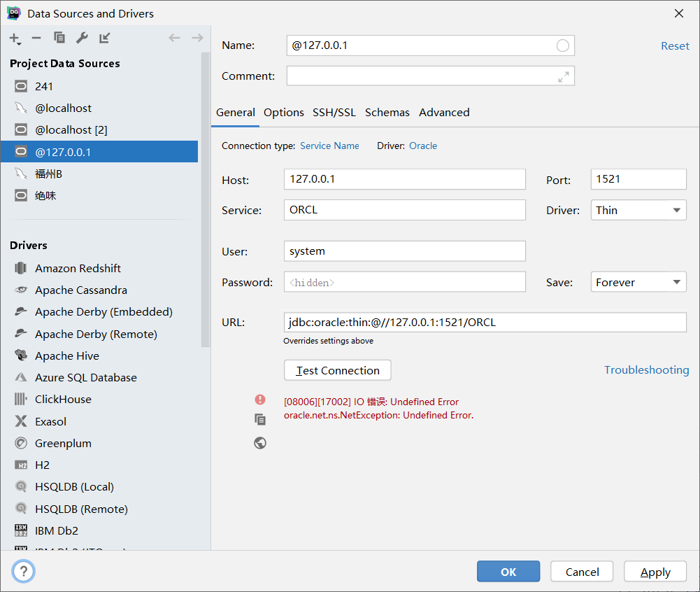Choose the Apache Derby (Remote) driver
700x592 pixels.
click(99, 334)
